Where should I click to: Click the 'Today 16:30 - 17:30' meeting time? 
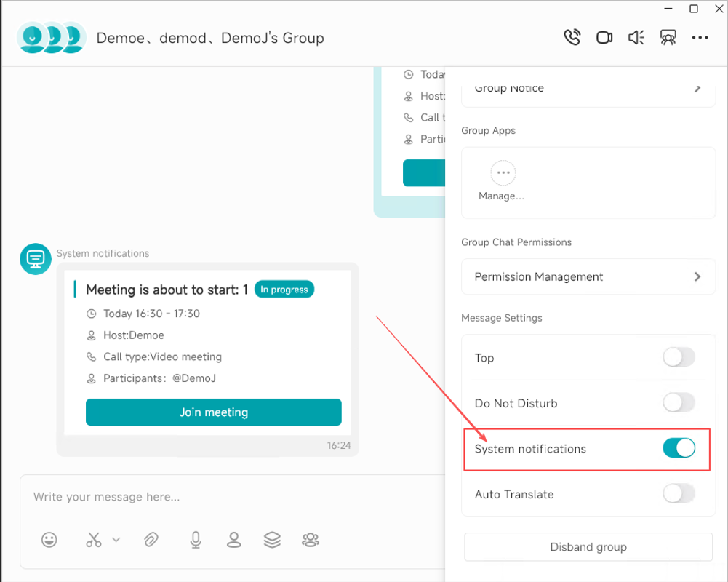[x=151, y=314]
